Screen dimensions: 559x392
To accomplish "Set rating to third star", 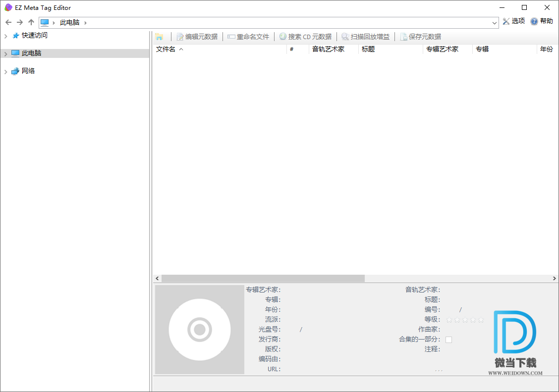I will tap(465, 320).
